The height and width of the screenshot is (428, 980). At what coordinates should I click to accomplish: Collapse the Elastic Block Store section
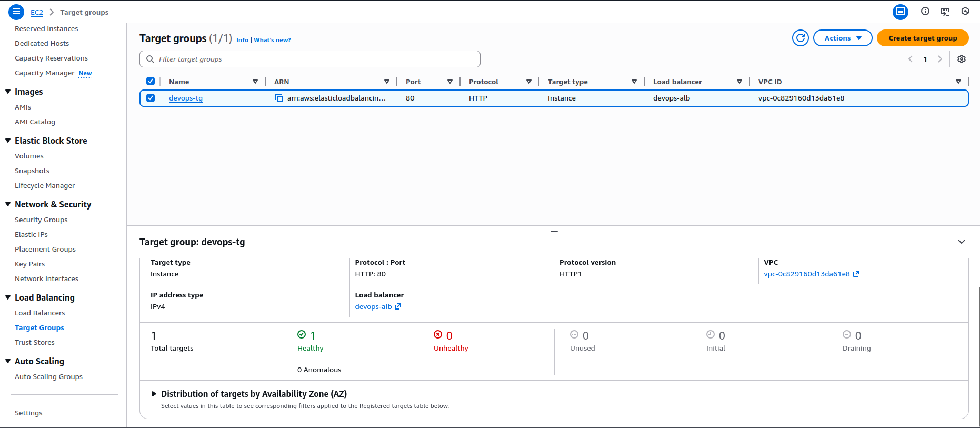[x=8, y=141]
